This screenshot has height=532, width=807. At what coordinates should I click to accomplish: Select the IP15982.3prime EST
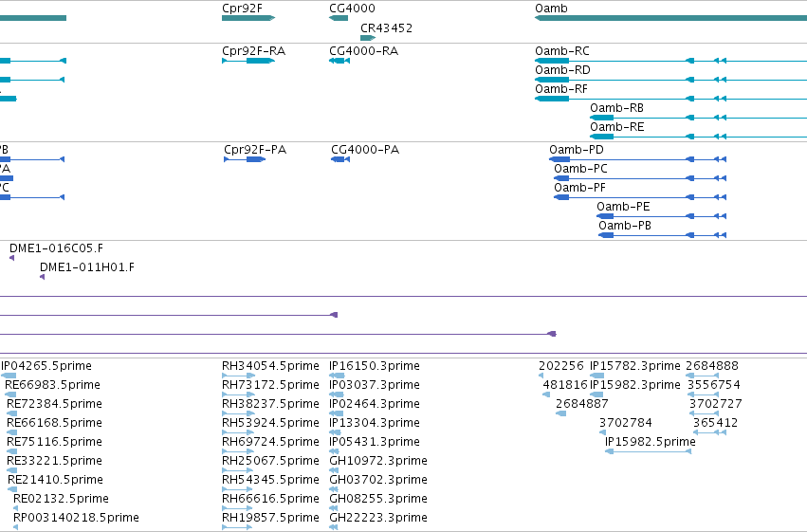(596, 394)
